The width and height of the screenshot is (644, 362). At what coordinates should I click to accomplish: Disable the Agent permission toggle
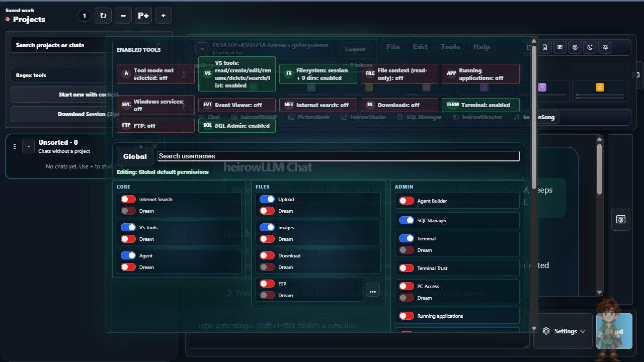[128, 256]
